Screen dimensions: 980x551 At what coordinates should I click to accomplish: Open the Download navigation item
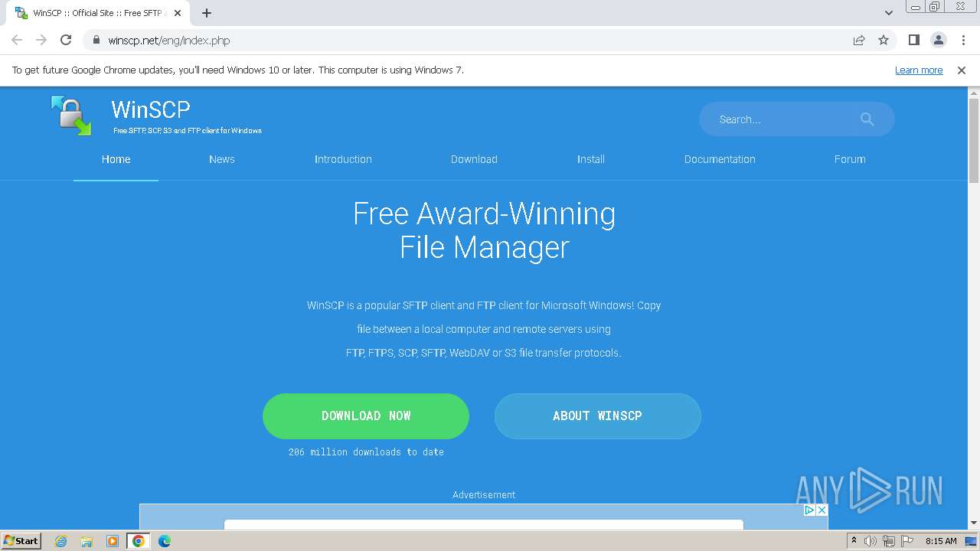click(474, 159)
